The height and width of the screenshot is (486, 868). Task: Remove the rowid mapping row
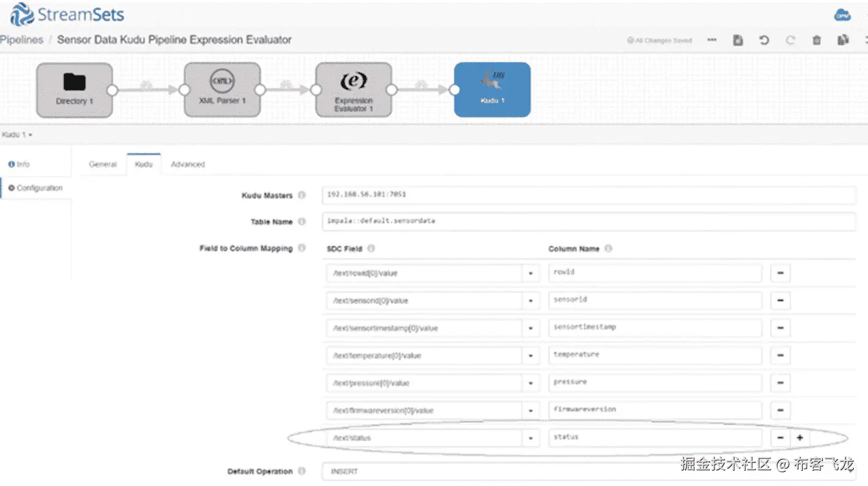(x=780, y=273)
